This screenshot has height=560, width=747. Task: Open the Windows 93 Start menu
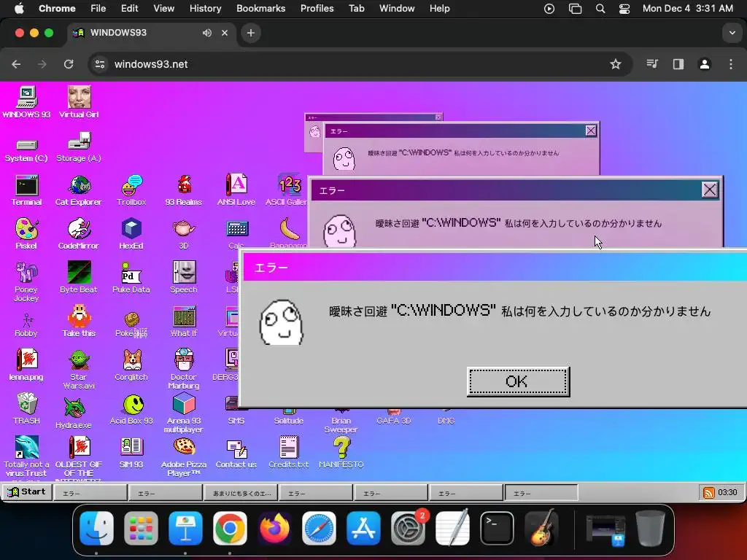(x=27, y=492)
